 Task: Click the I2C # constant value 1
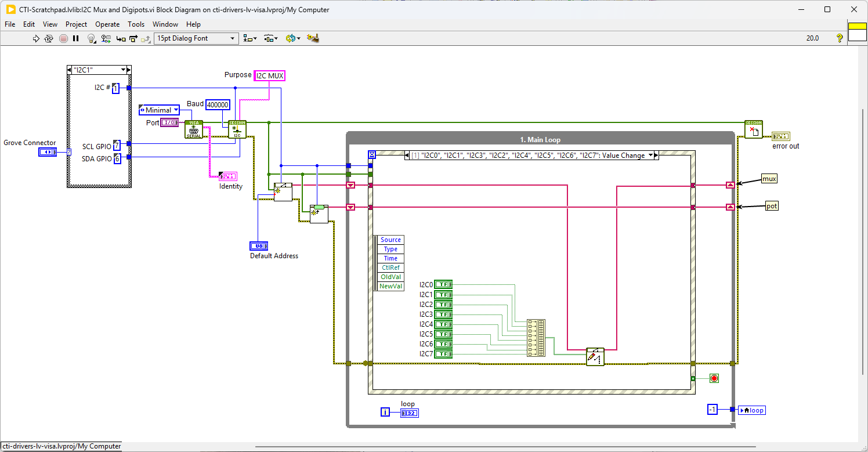115,88
